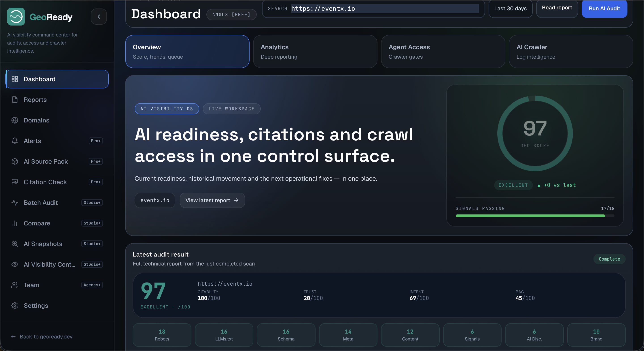Click the RAG 45/100 value
This screenshot has width=644, height=351.
tap(525, 298)
